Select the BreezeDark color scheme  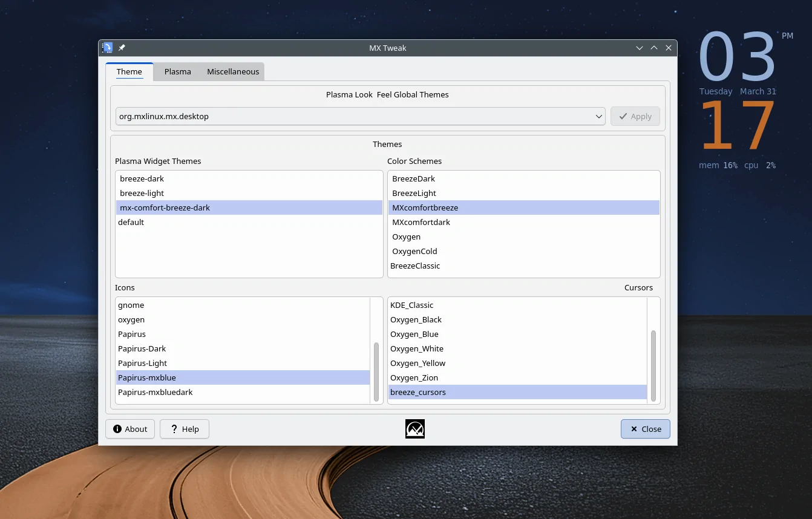point(413,178)
